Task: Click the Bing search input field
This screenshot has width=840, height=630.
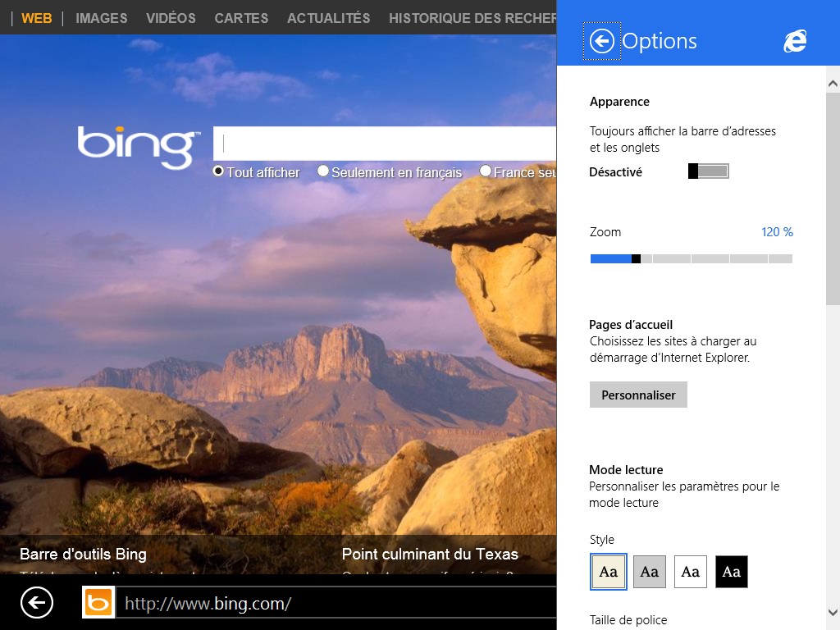Action: 386,144
